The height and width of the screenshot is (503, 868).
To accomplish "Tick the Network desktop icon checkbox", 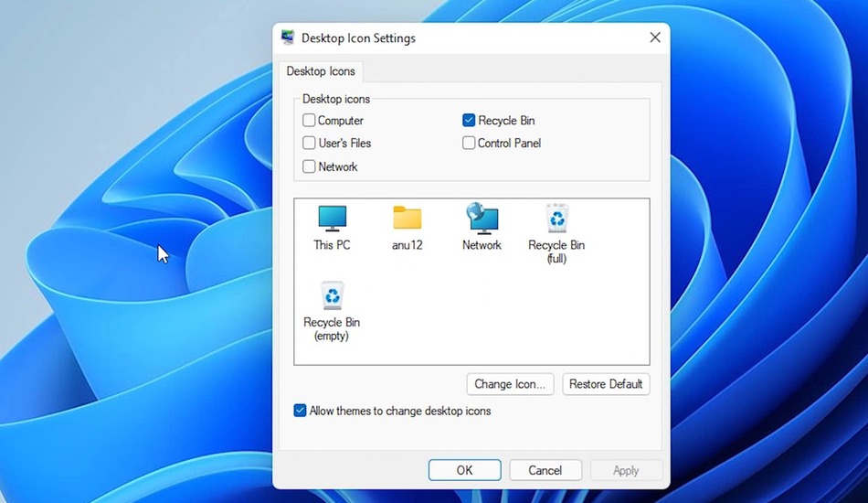I will (310, 167).
